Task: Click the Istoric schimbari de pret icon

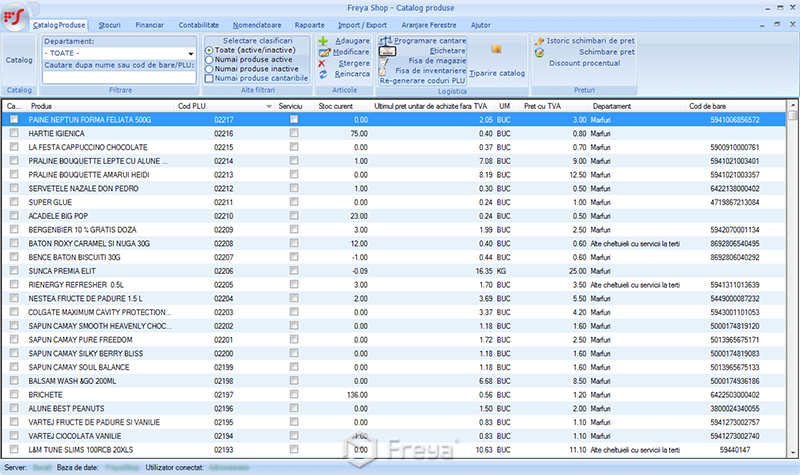Action: click(539, 41)
